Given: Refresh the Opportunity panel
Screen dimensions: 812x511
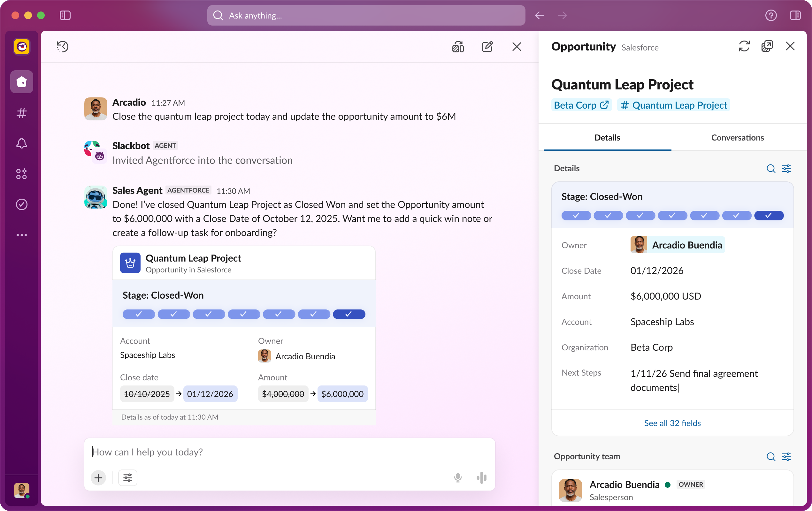Looking at the screenshot, I should [x=744, y=46].
